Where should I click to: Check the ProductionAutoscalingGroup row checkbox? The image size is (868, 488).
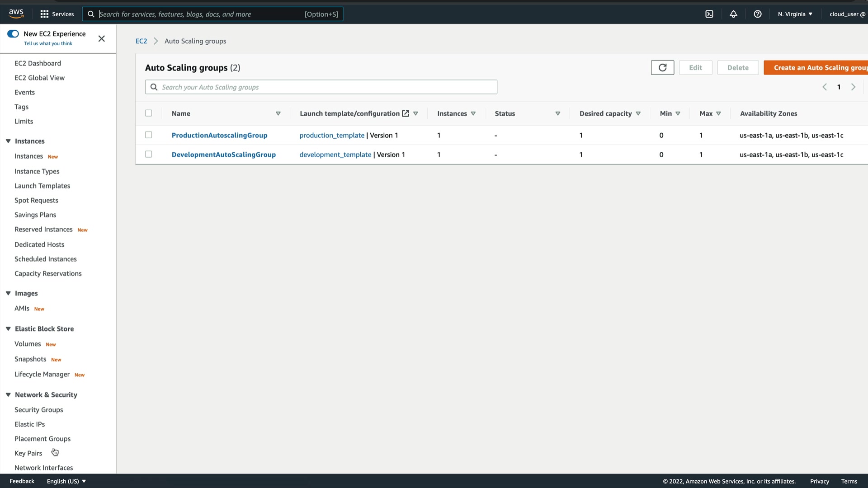(x=148, y=135)
